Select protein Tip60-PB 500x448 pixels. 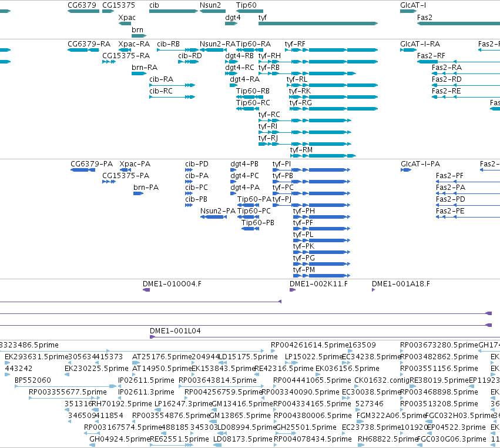[250, 229]
